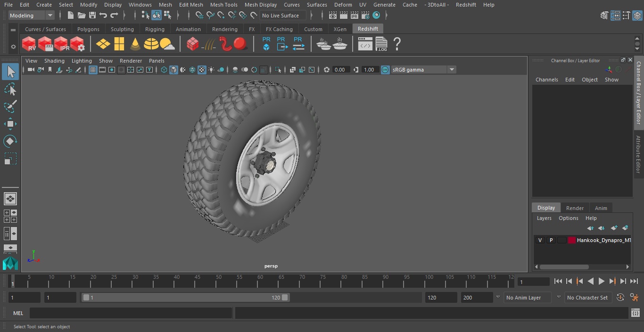Open the Modeling menu set dropdown
This screenshot has width=644, height=332.
[x=32, y=16]
